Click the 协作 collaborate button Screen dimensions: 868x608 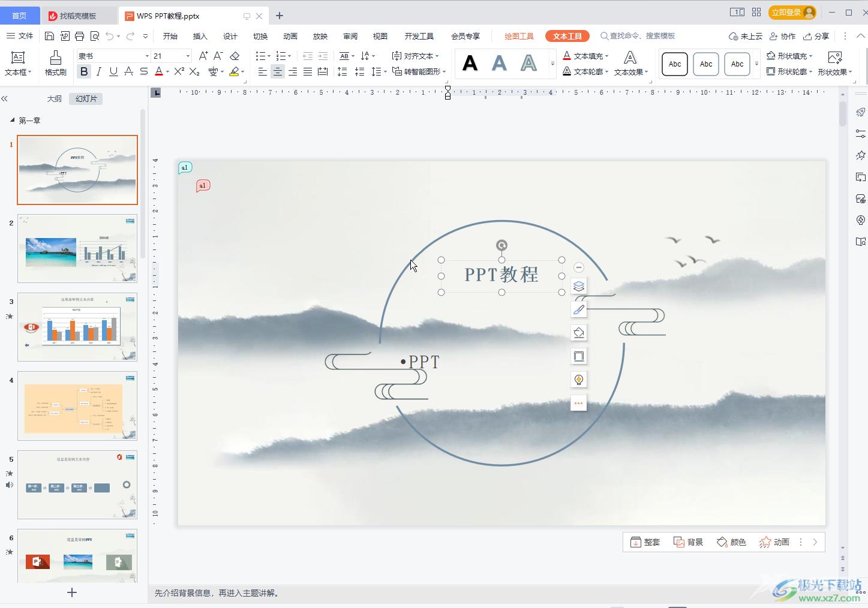(783, 36)
